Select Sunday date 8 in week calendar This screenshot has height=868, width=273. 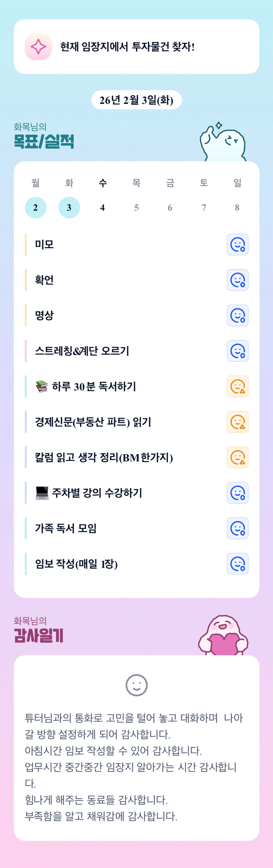pos(237,208)
